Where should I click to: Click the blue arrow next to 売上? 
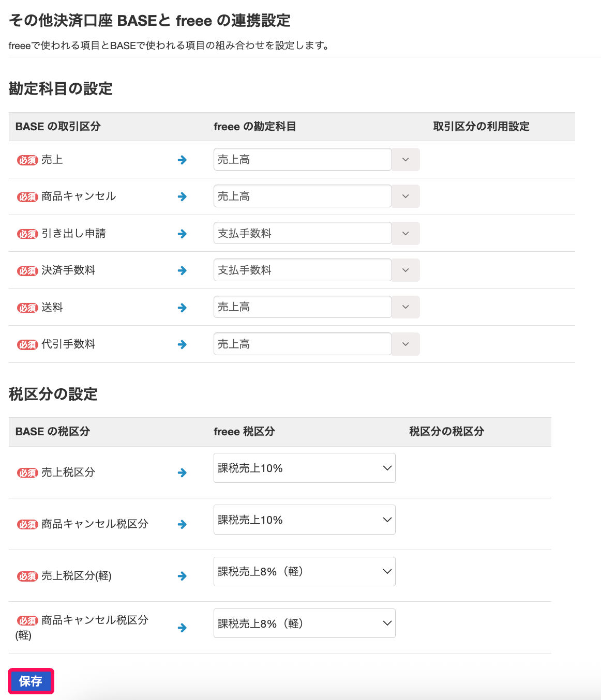(182, 160)
